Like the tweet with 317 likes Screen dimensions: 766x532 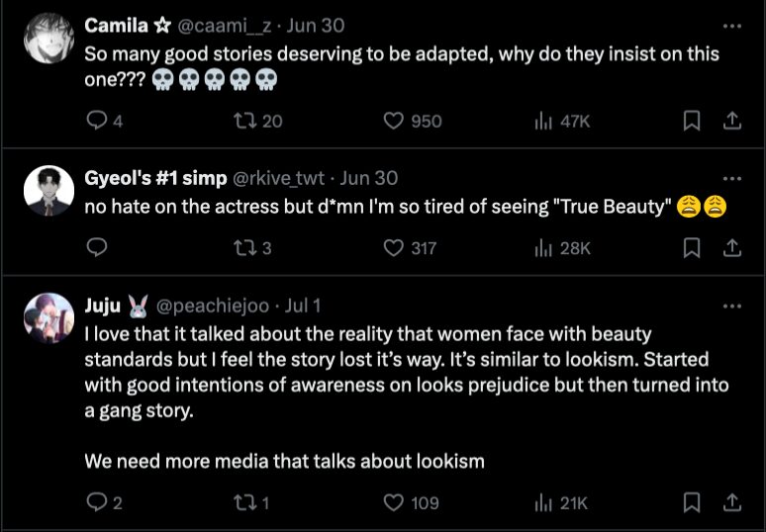point(394,247)
